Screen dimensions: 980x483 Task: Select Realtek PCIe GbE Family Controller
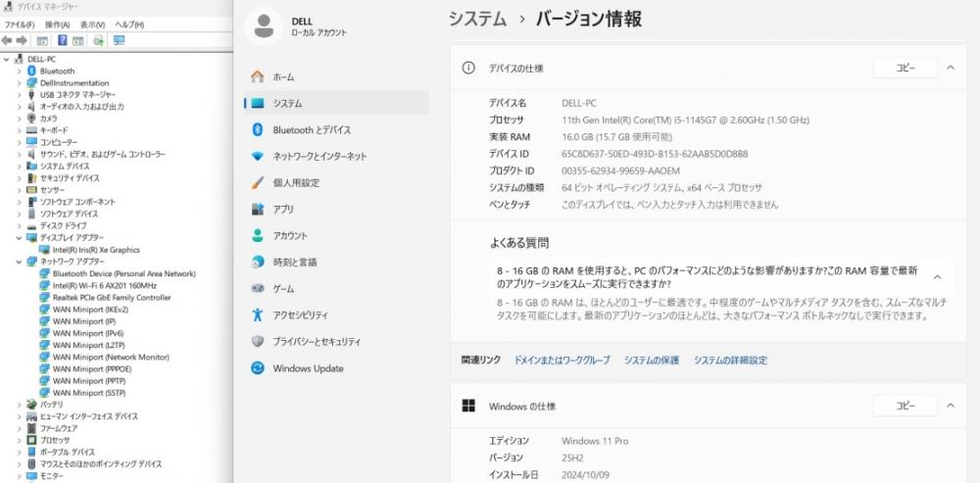pos(112,298)
